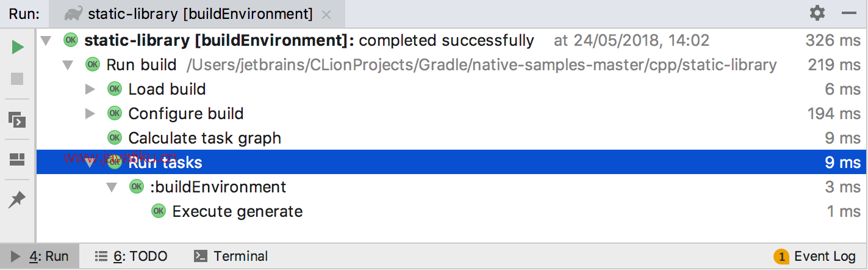868x270 pixels.
Task: Open the Run panel gear settings
Action: (x=817, y=13)
